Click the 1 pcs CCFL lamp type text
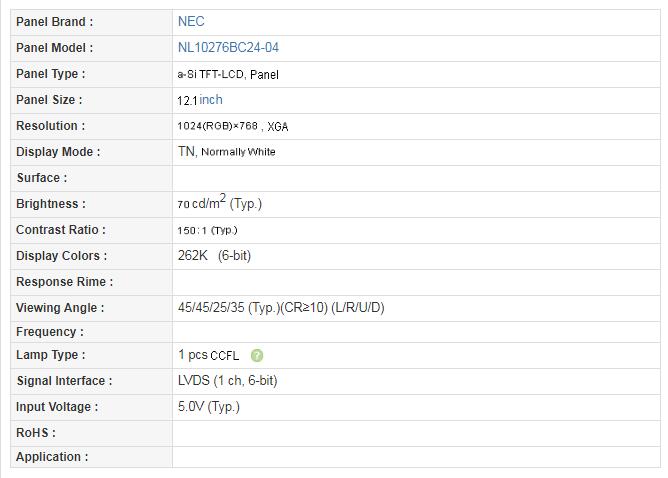The height and width of the screenshot is (478, 668). click(x=208, y=355)
